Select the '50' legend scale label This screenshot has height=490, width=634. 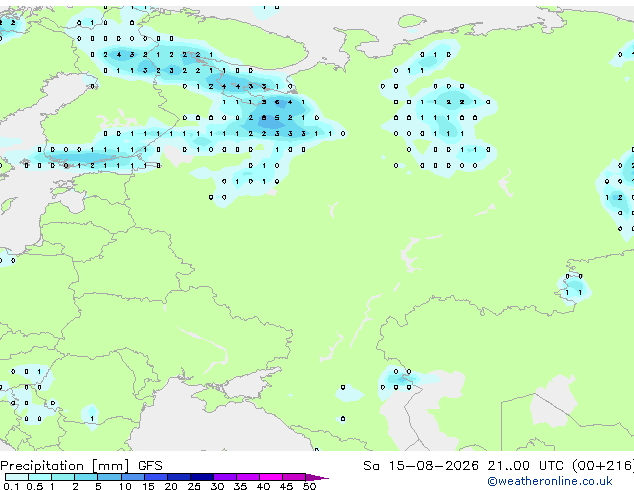tap(309, 486)
